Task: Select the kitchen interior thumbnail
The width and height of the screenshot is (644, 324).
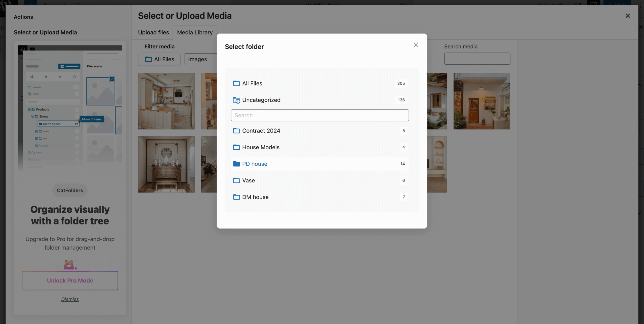Action: (x=166, y=101)
